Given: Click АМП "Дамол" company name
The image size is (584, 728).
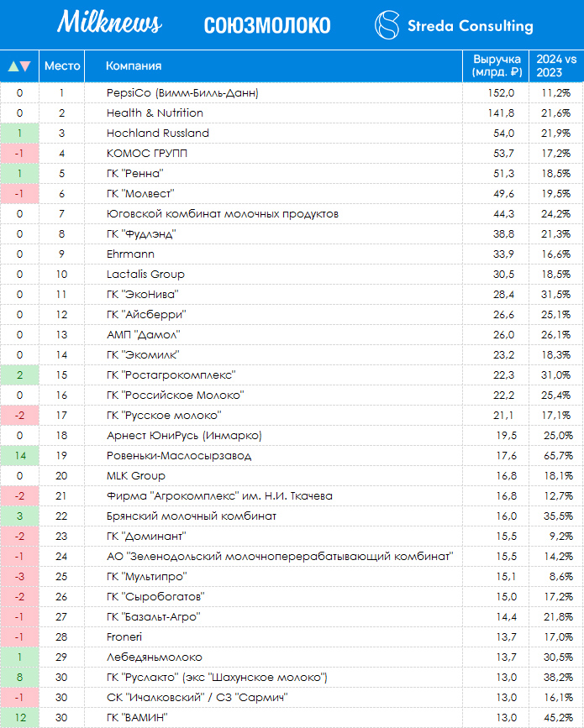Looking at the screenshot, I should (144, 335).
